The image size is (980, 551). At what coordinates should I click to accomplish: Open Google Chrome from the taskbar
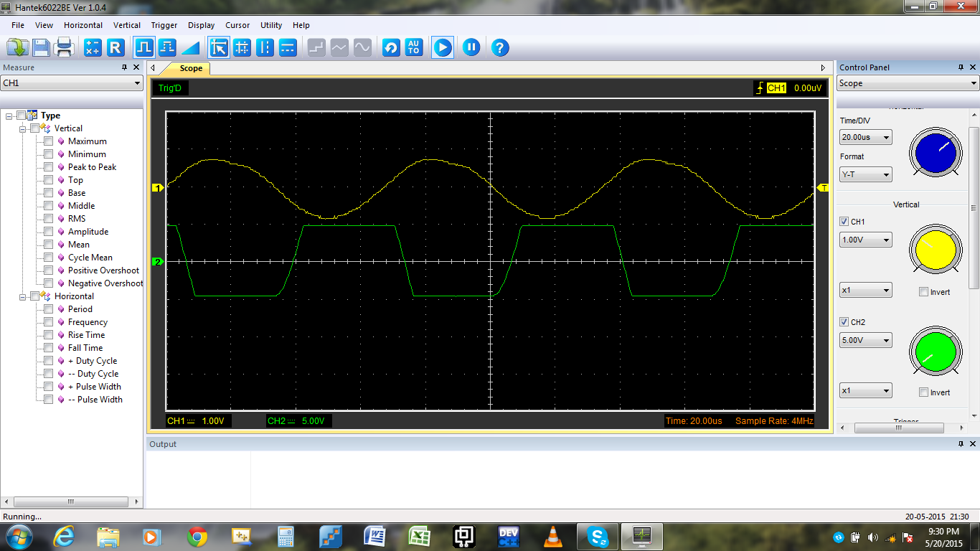pos(197,536)
